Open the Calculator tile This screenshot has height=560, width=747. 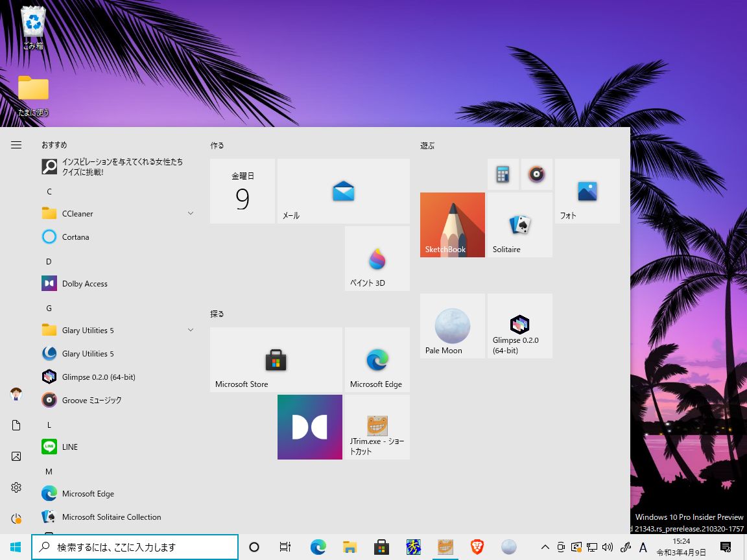coord(503,174)
